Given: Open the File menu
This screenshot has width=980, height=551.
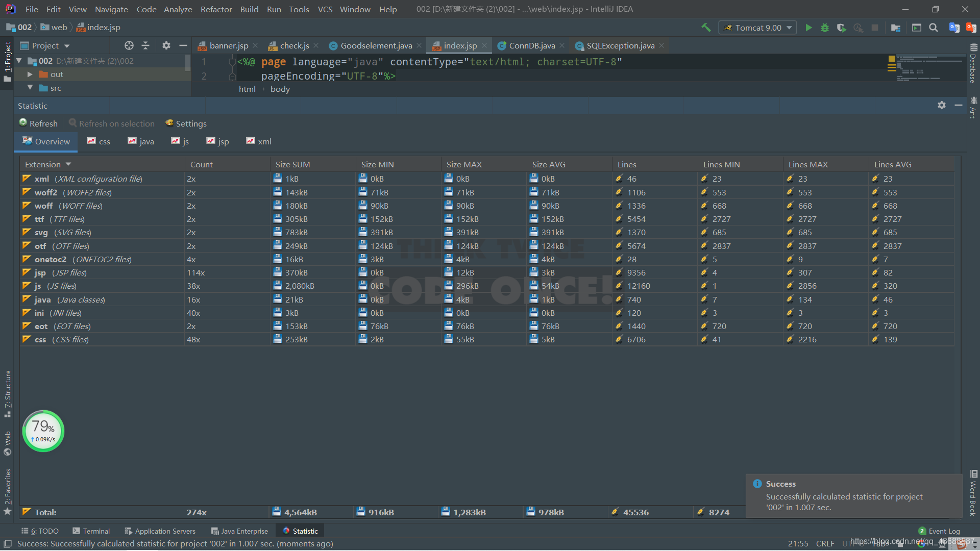Looking at the screenshot, I should [32, 9].
